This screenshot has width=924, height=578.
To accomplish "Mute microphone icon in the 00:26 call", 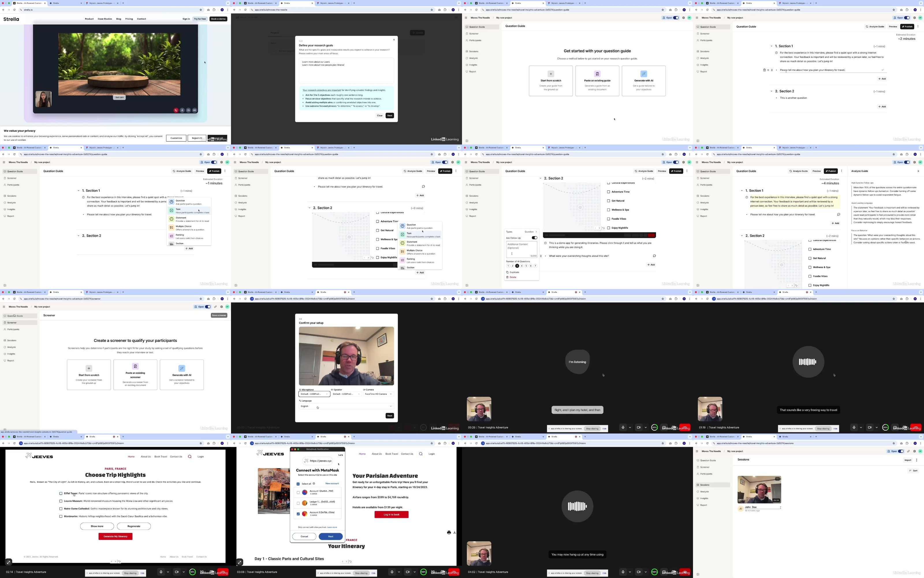I will pos(623,427).
